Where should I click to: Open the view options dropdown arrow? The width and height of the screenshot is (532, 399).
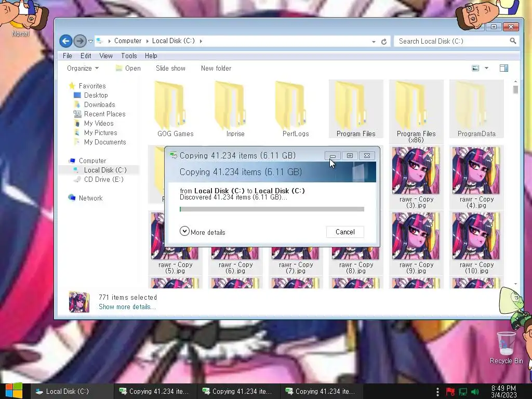coord(486,68)
